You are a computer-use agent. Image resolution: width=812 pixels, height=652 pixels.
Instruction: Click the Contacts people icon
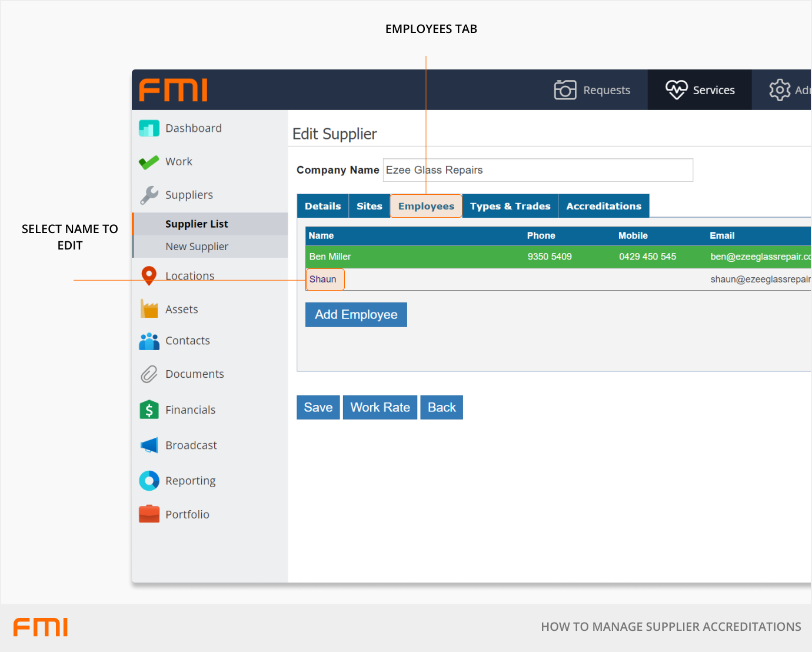coord(149,341)
